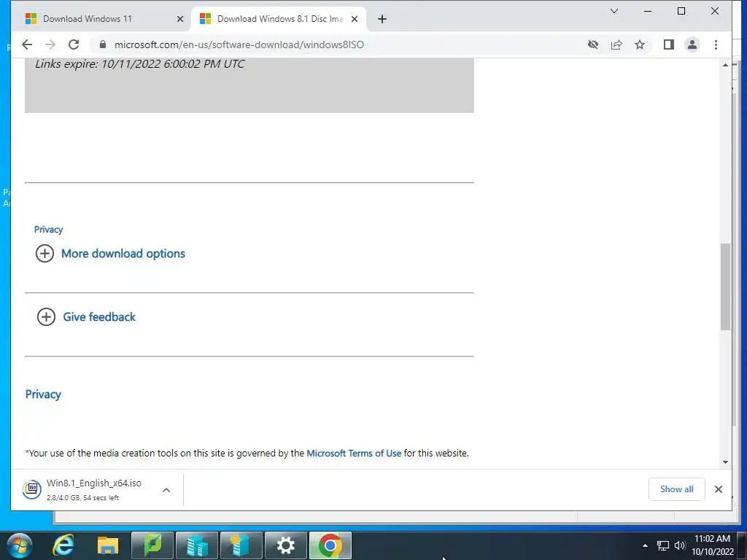Click the Chrome taskbar icon

(330, 545)
